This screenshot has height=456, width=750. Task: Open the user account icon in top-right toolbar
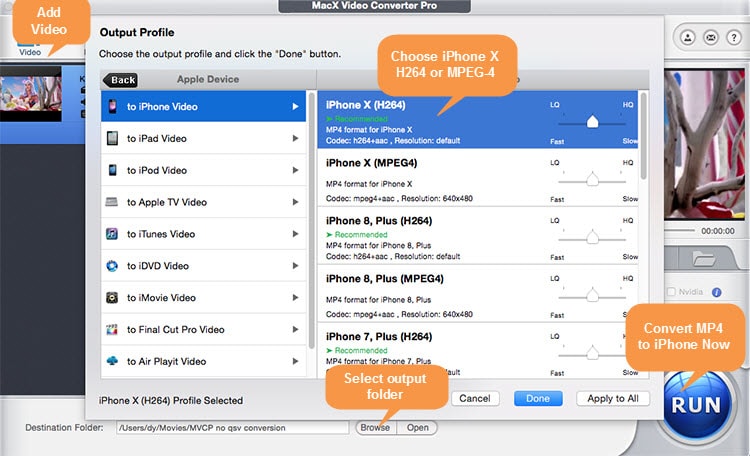tap(687, 37)
